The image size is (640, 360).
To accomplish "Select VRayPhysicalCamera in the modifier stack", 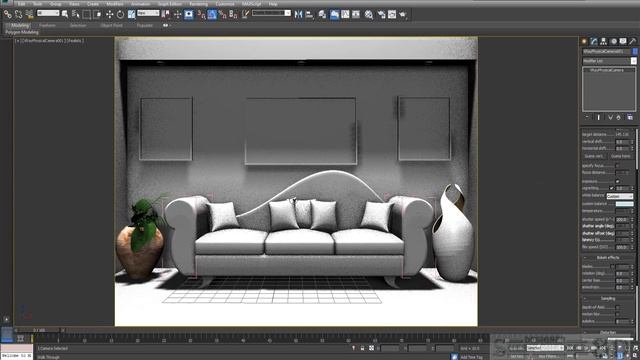I will [607, 70].
